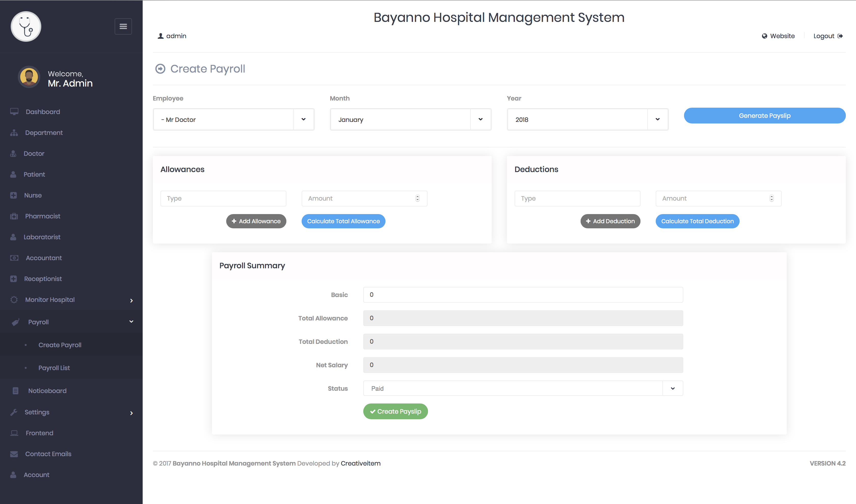Click the Department hierarchy icon
The image size is (856, 504).
coord(14,133)
